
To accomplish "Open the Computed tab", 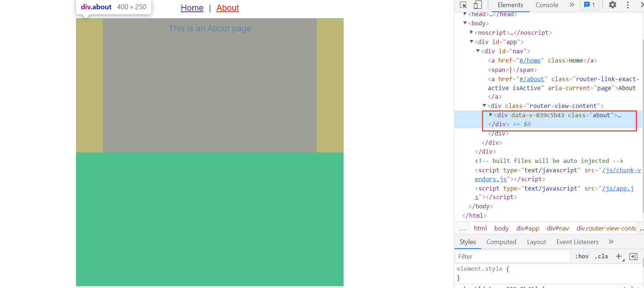I will pyautogui.click(x=501, y=242).
